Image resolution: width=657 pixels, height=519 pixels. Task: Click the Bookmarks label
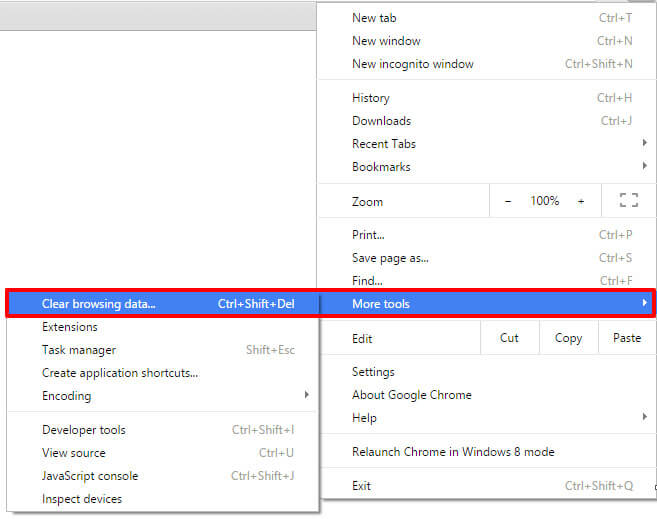pyautogui.click(x=381, y=167)
